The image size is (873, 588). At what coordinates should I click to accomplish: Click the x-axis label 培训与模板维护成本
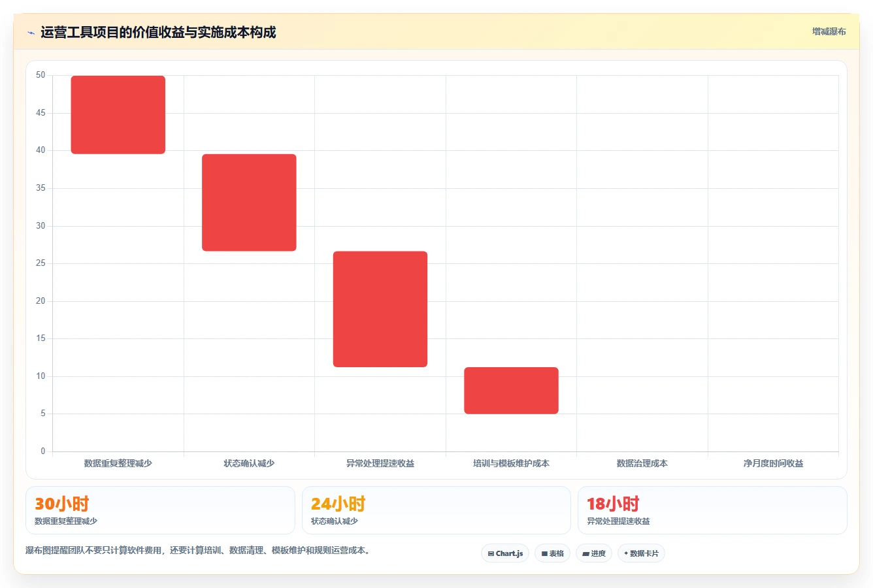[511, 463]
